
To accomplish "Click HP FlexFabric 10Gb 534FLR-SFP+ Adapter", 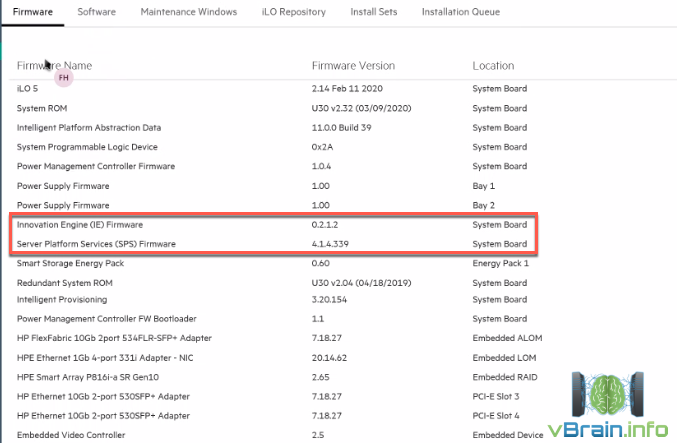I will 114,338.
